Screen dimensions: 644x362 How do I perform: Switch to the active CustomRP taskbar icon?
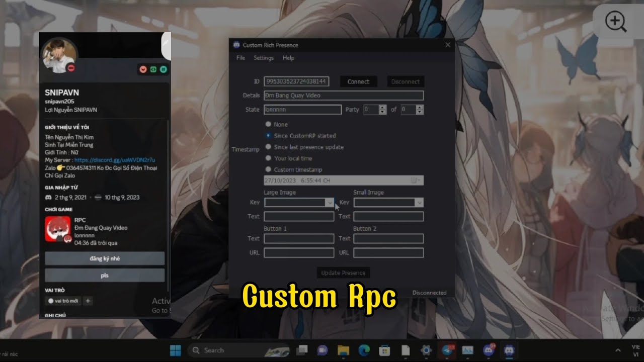coord(509,350)
